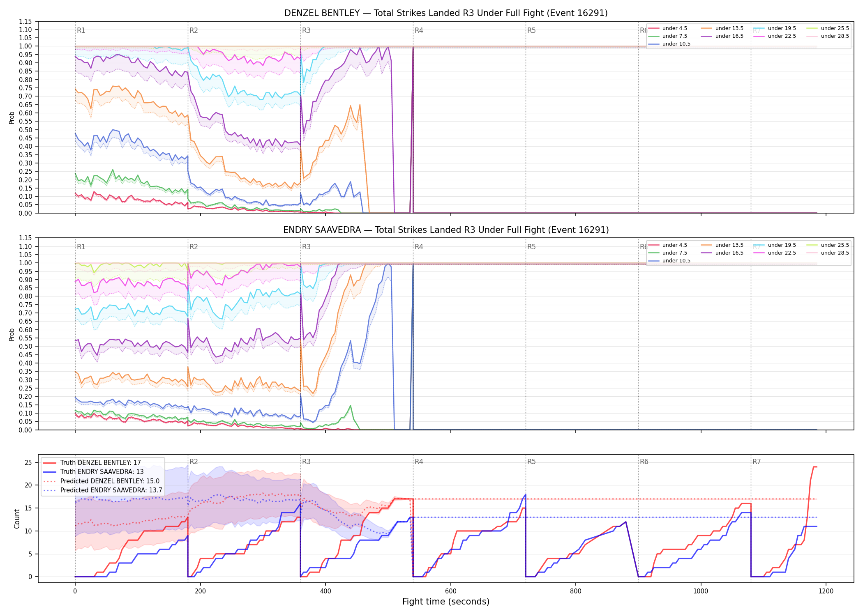Pick 'under 25.5' legend entry in Endry Saavedra chart
The image size is (863, 616).
tap(828, 245)
